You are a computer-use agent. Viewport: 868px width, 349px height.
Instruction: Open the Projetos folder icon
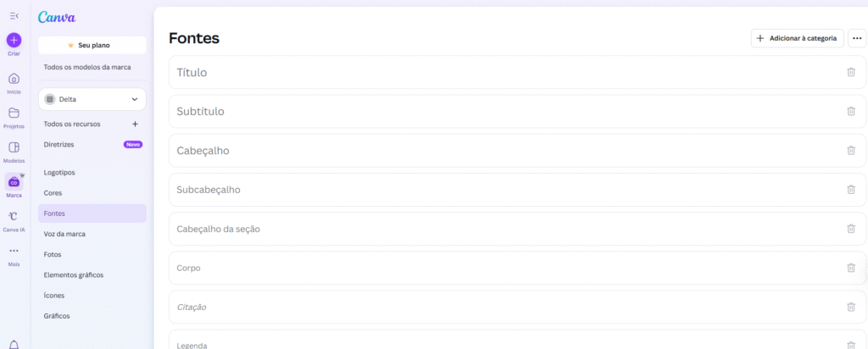[14, 114]
